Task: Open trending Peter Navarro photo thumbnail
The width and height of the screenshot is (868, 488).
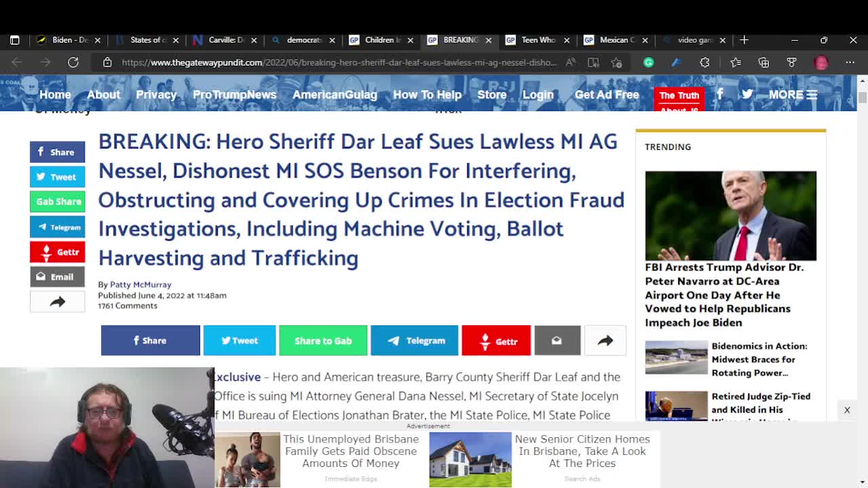Action: [730, 216]
